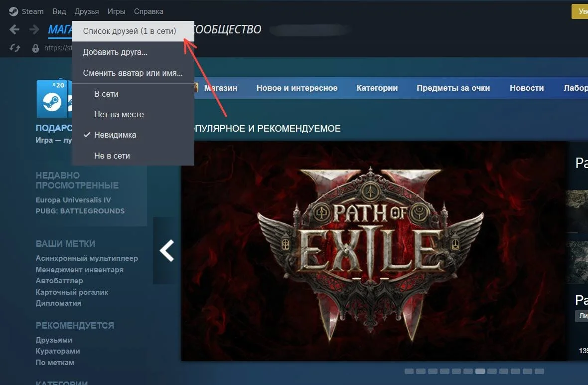Go back with the left arrow
Image resolution: width=588 pixels, height=385 pixels.
point(14,29)
